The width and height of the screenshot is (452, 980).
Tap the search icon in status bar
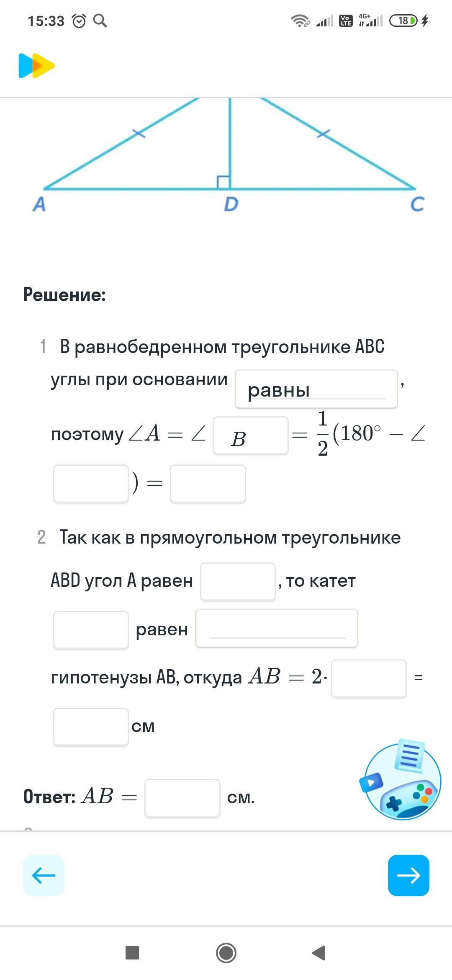pyautogui.click(x=100, y=21)
